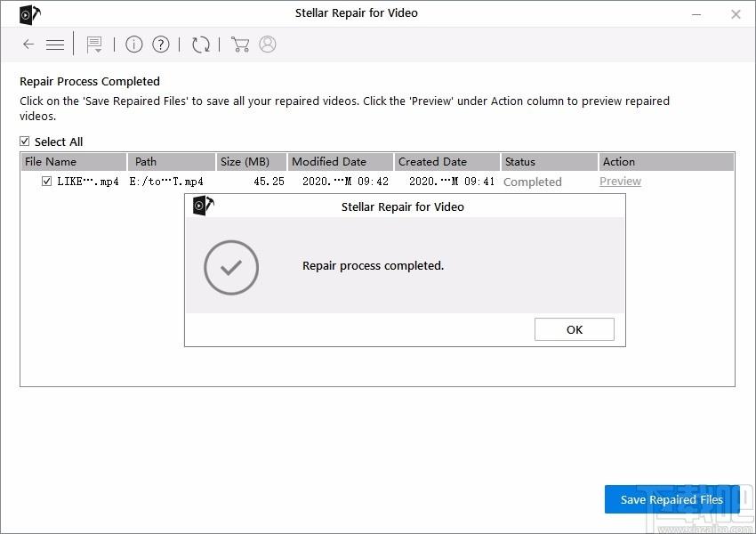The width and height of the screenshot is (756, 534).
Task: Click the Status column header
Action: 549,162
